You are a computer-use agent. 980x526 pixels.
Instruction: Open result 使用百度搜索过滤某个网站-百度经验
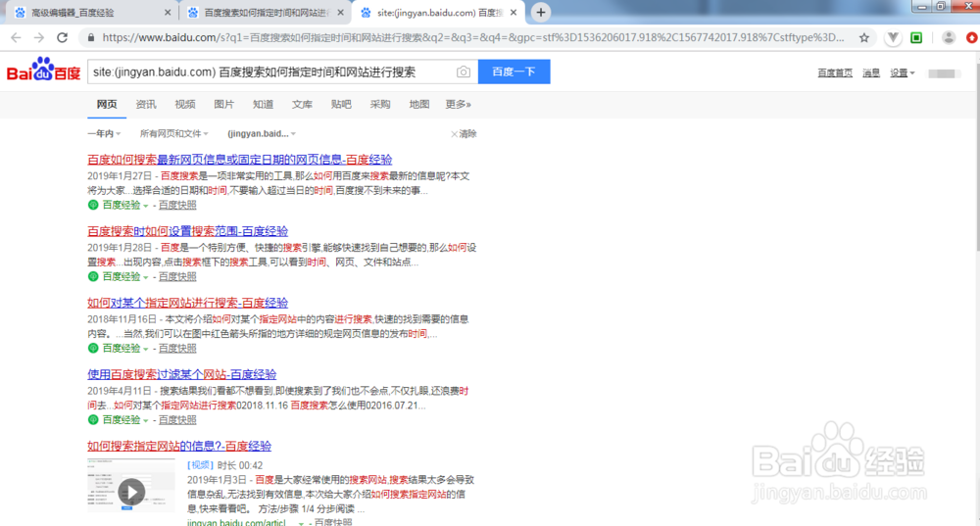[x=182, y=374]
